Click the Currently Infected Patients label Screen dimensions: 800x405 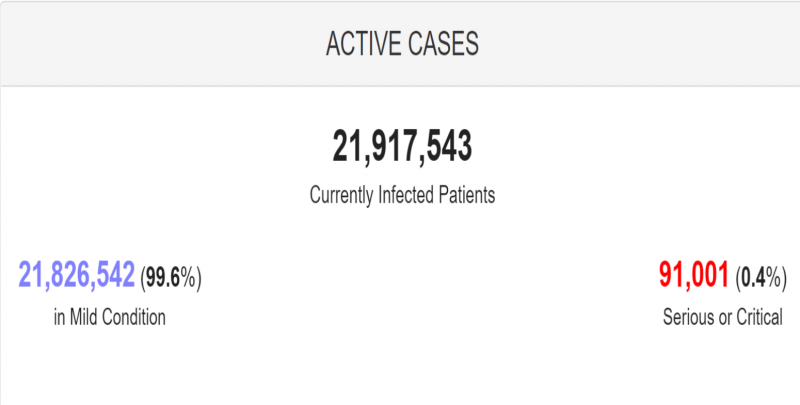(402, 195)
